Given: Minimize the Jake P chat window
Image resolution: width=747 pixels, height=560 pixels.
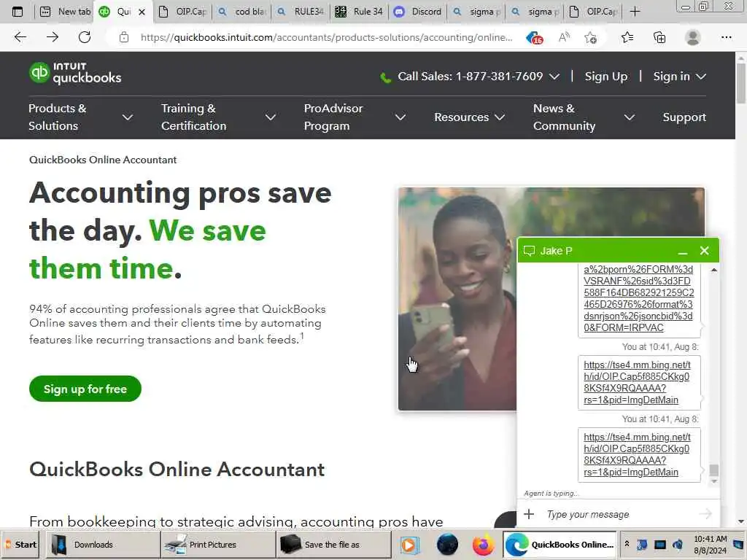Looking at the screenshot, I should click(682, 252).
